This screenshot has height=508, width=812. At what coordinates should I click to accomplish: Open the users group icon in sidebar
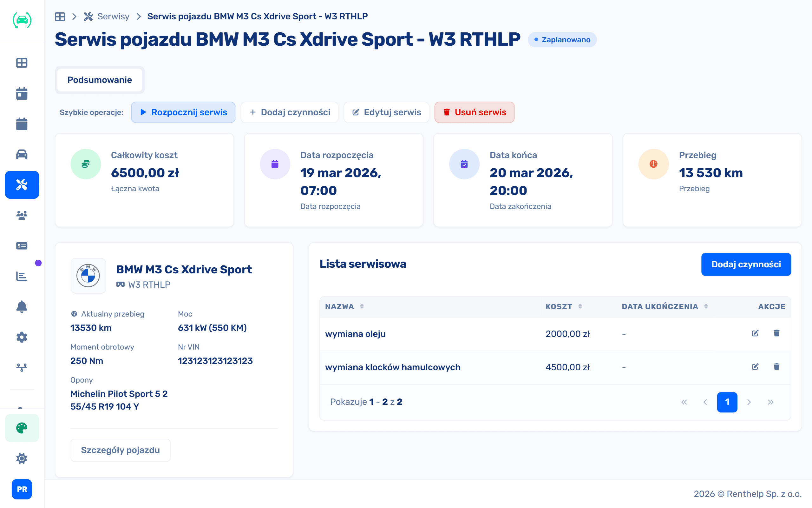[22, 215]
